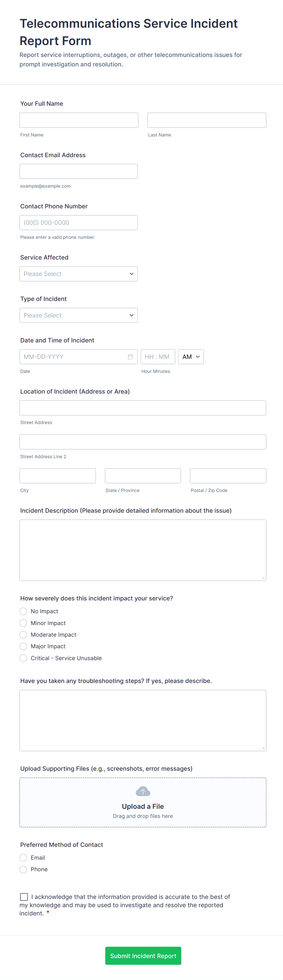283x980 pixels.
Task: Check the information accuracy acknowledgment box
Action: tap(24, 897)
